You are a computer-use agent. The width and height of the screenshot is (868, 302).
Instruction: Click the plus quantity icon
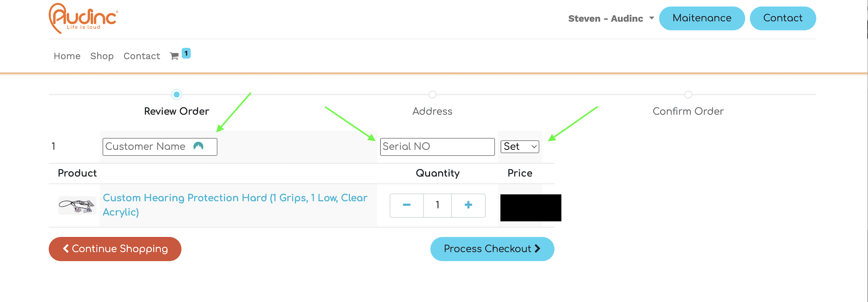coord(468,205)
